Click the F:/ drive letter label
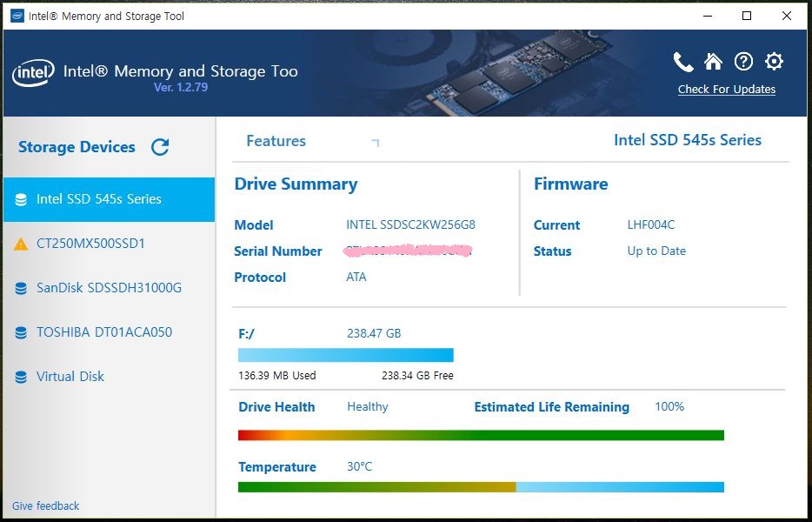The height and width of the screenshot is (522, 812). [246, 334]
